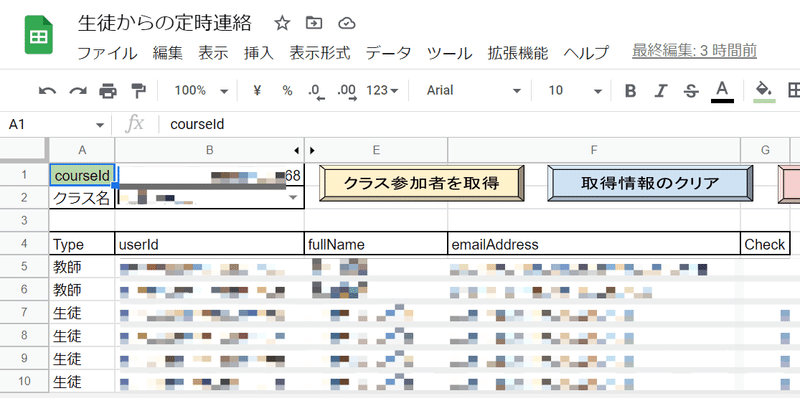Toggle the Check checkbox in row 7

[785, 314]
